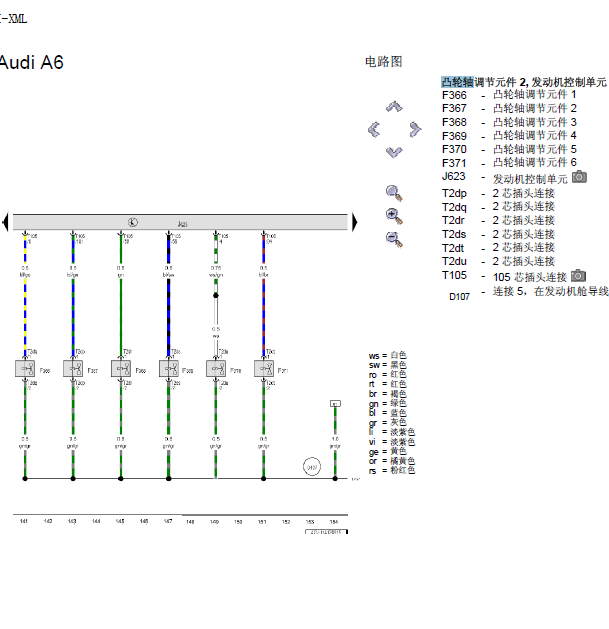Select D107 in the component list
Image resolution: width=609 pixels, height=629 pixels.
coord(459,297)
